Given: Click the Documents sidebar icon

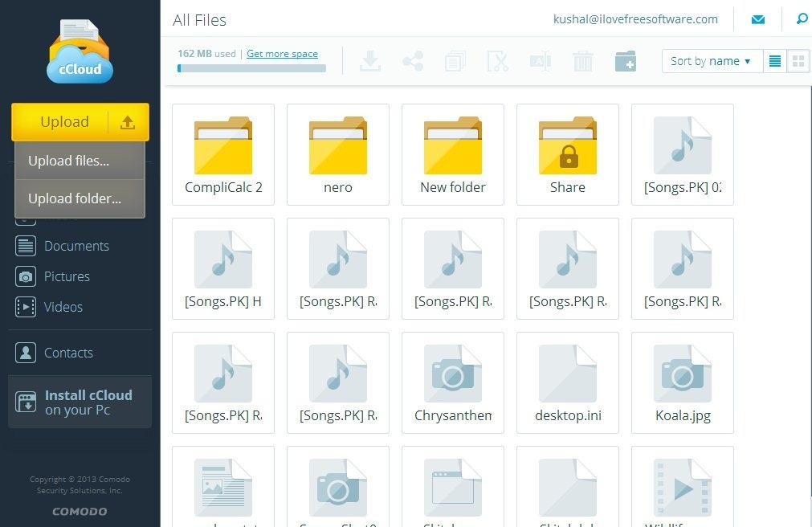Looking at the screenshot, I should click(26, 246).
